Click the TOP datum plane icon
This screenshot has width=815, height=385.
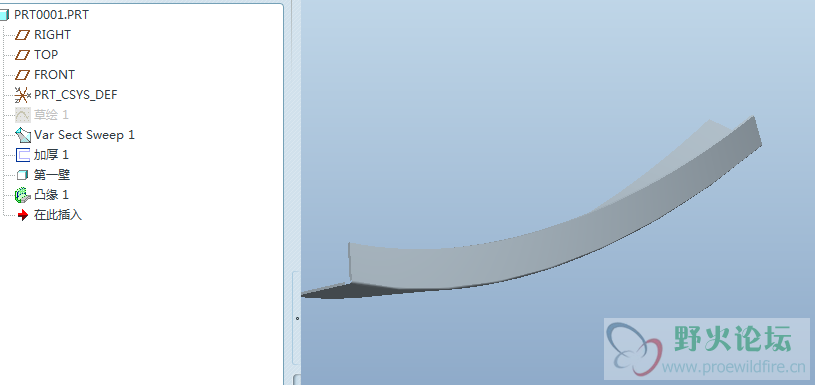coord(23,55)
